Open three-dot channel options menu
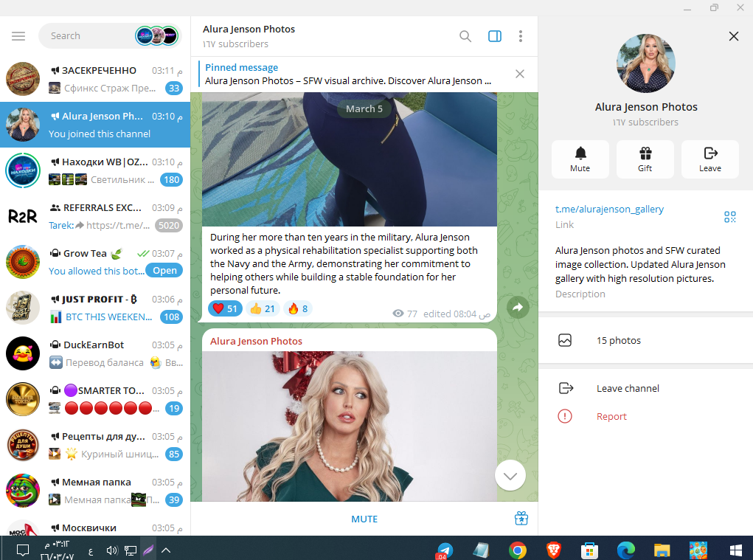 (x=521, y=36)
